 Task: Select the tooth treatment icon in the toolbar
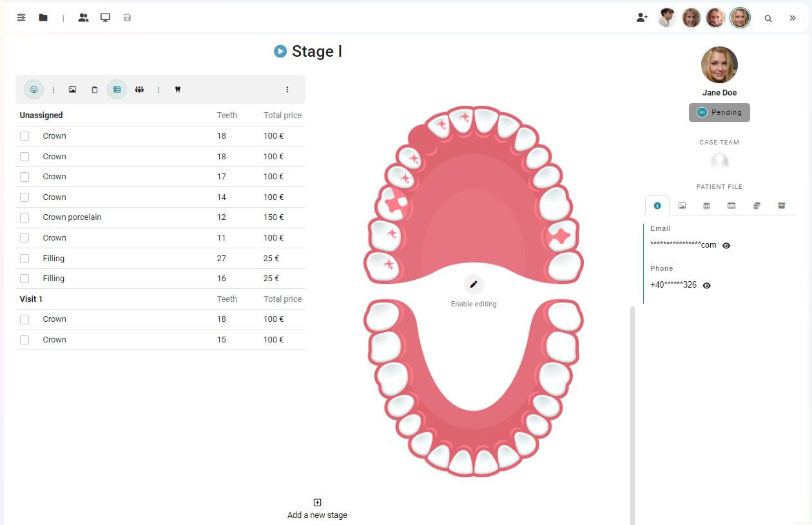click(178, 89)
